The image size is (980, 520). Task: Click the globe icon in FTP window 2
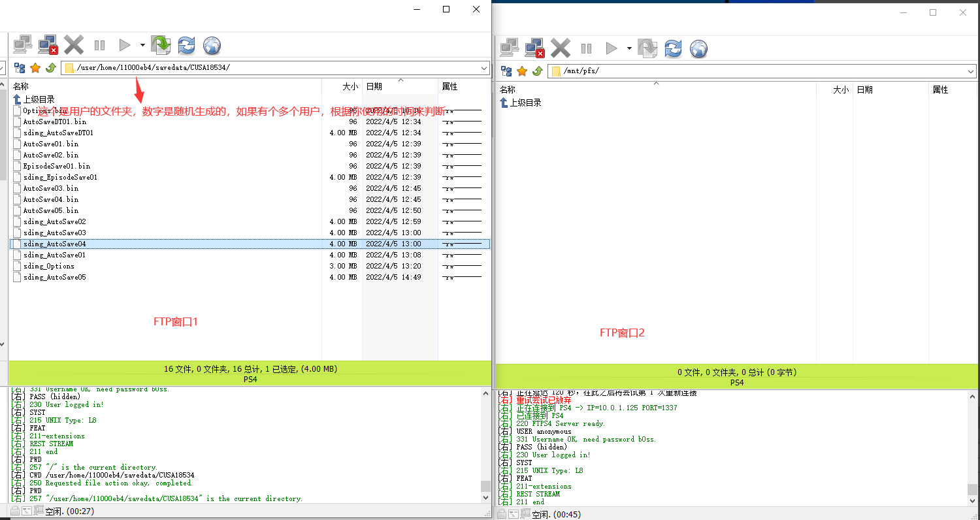(x=698, y=48)
